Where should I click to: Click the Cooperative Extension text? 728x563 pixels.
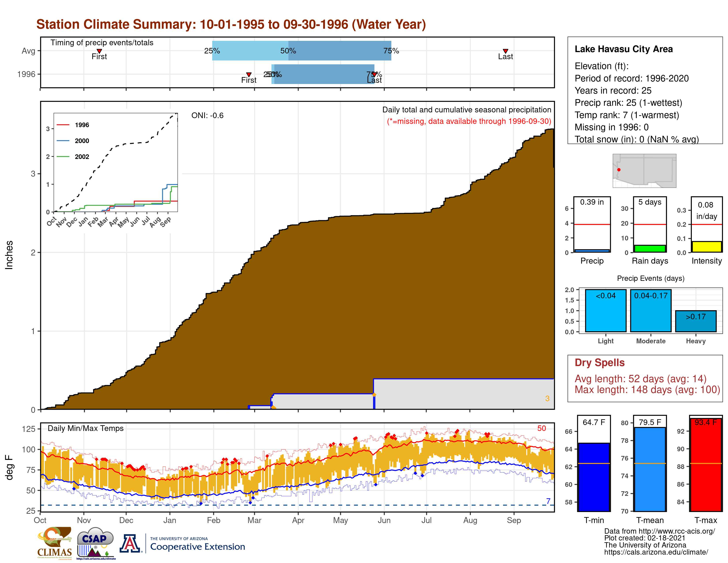pos(197,547)
